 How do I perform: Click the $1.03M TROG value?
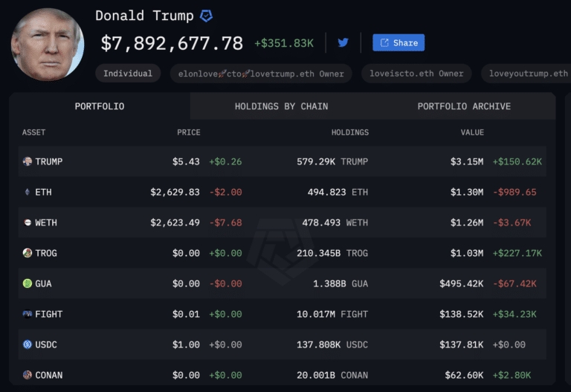467,253
